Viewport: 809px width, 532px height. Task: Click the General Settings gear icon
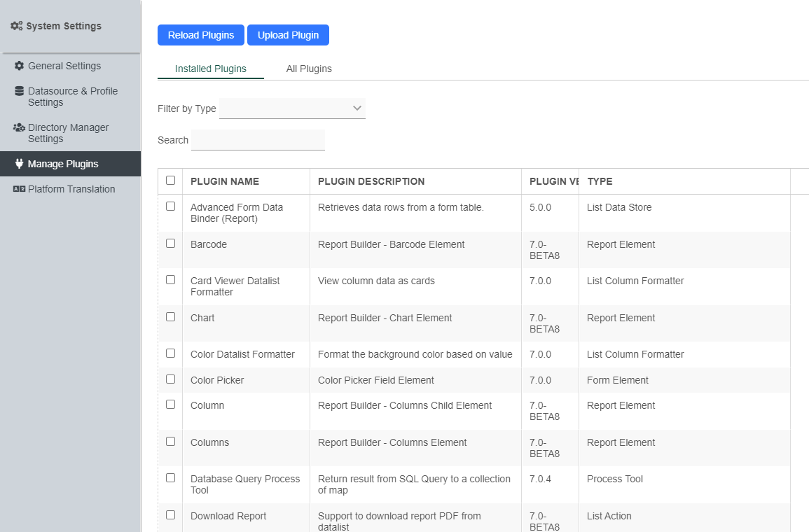point(20,66)
